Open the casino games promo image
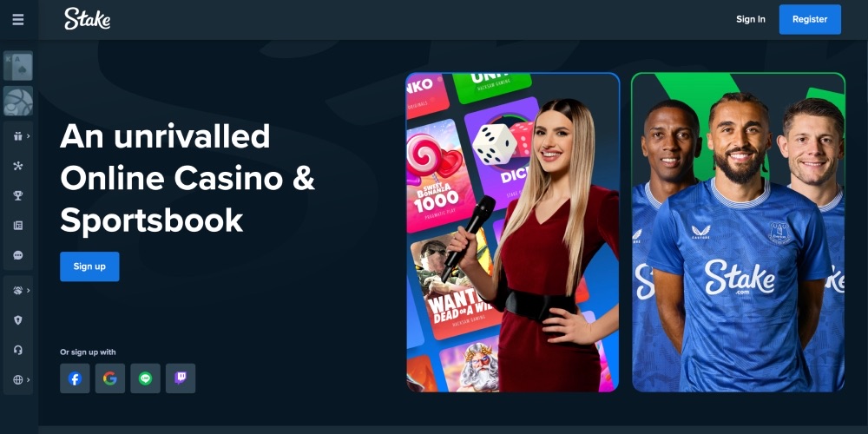 click(513, 233)
